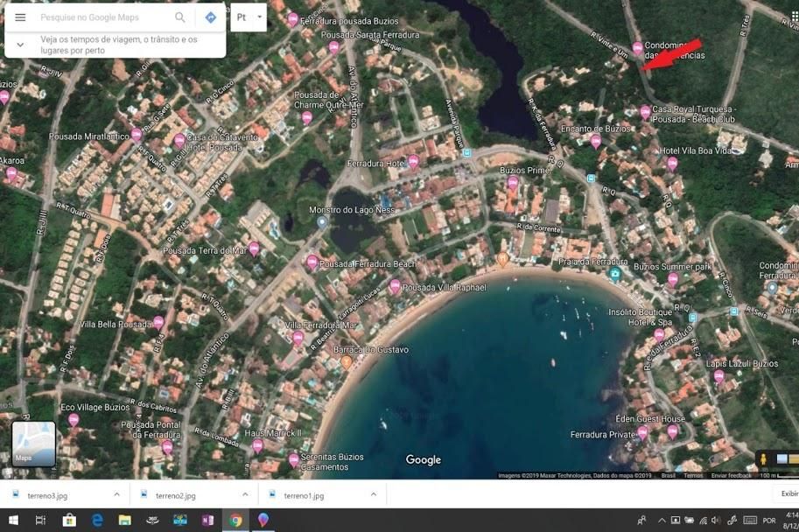This screenshot has width=799, height=532.
Task: Click the bus stop icon on Avenida Parque
Action: pyautogui.click(x=466, y=152)
